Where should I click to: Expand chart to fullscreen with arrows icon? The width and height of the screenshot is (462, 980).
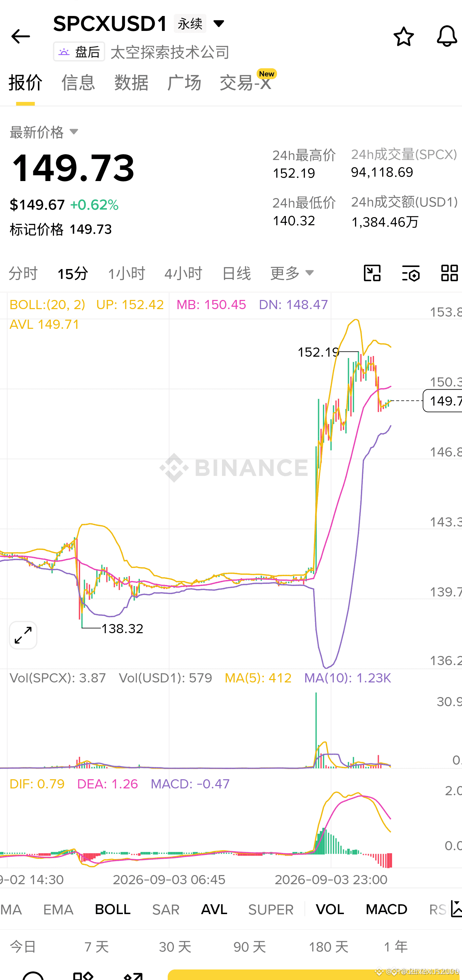pos(23,635)
